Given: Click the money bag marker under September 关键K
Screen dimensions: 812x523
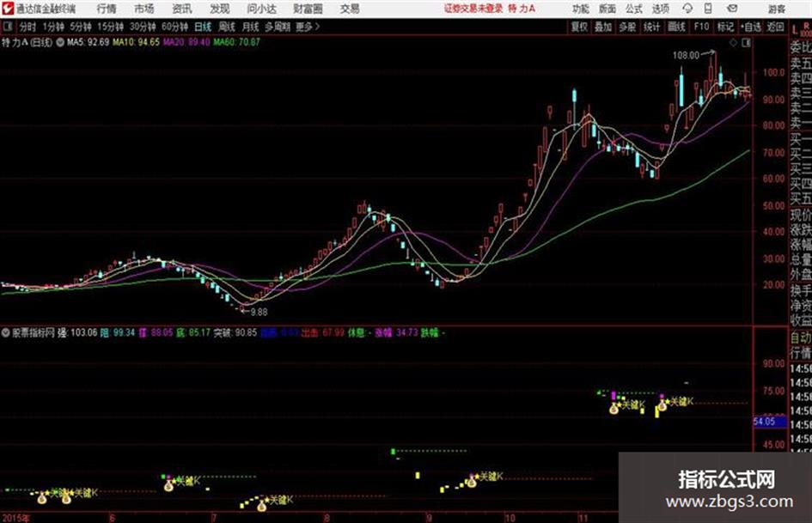Looking at the screenshot, I should click(x=471, y=482).
